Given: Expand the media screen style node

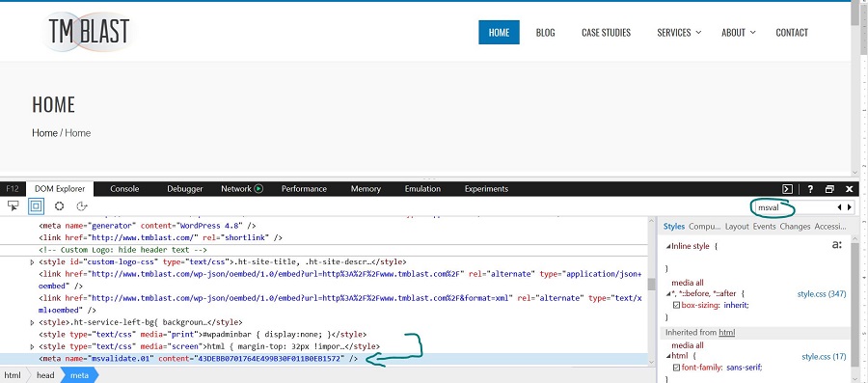Looking at the screenshot, I should tap(32, 346).
